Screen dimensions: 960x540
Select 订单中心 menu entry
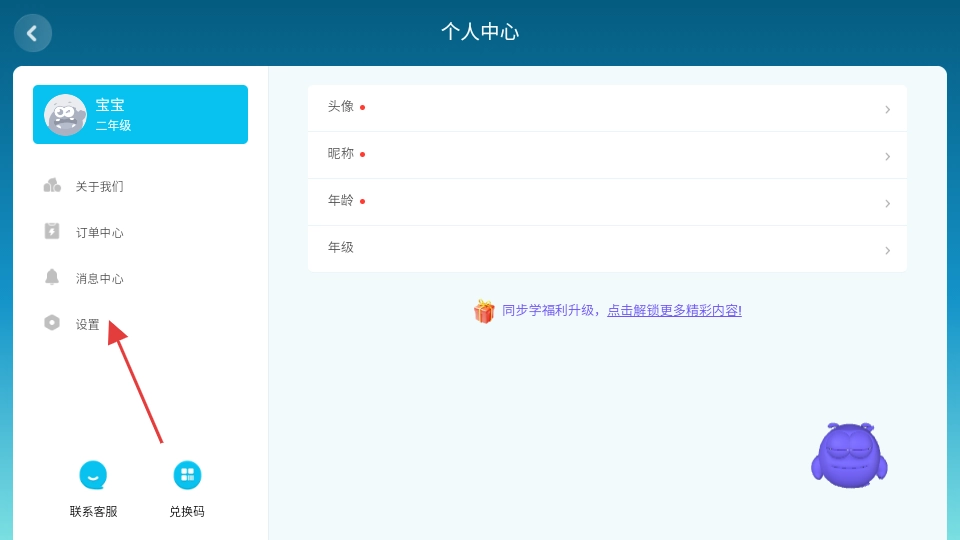tap(100, 233)
